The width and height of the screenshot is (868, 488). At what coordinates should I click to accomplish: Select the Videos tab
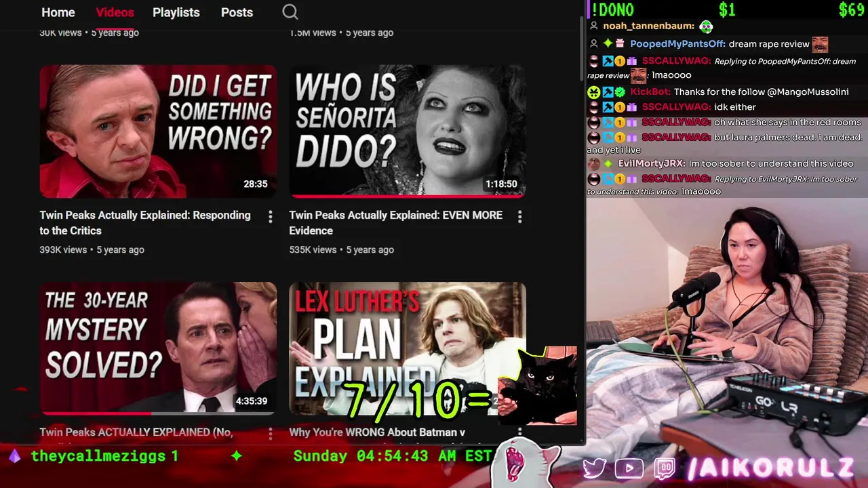coord(115,12)
